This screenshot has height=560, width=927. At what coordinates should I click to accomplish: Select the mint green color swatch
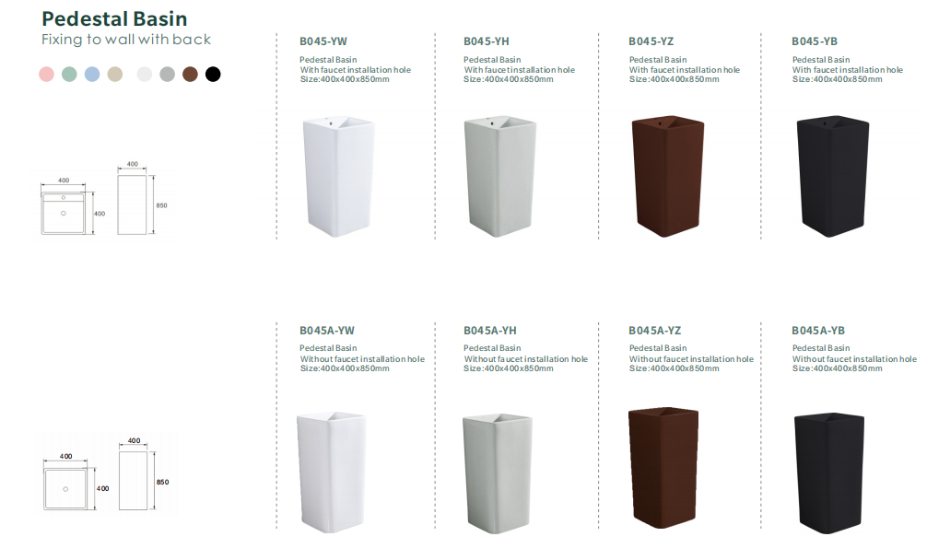coord(70,75)
